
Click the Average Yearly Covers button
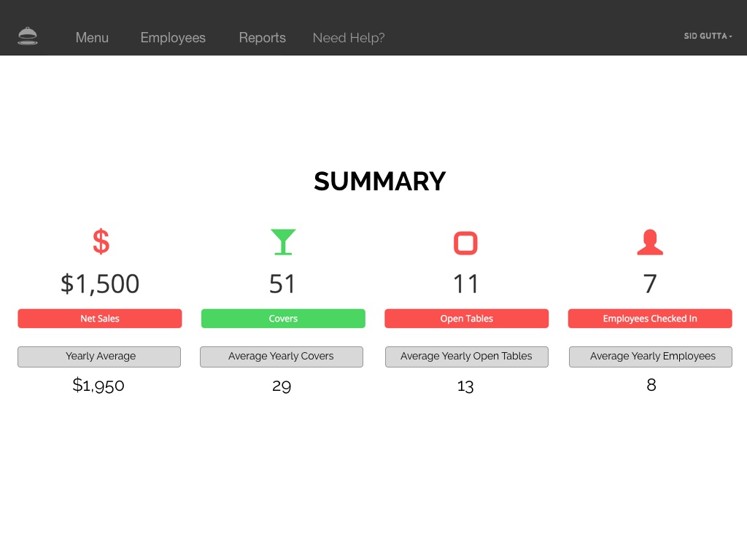pyautogui.click(x=282, y=357)
